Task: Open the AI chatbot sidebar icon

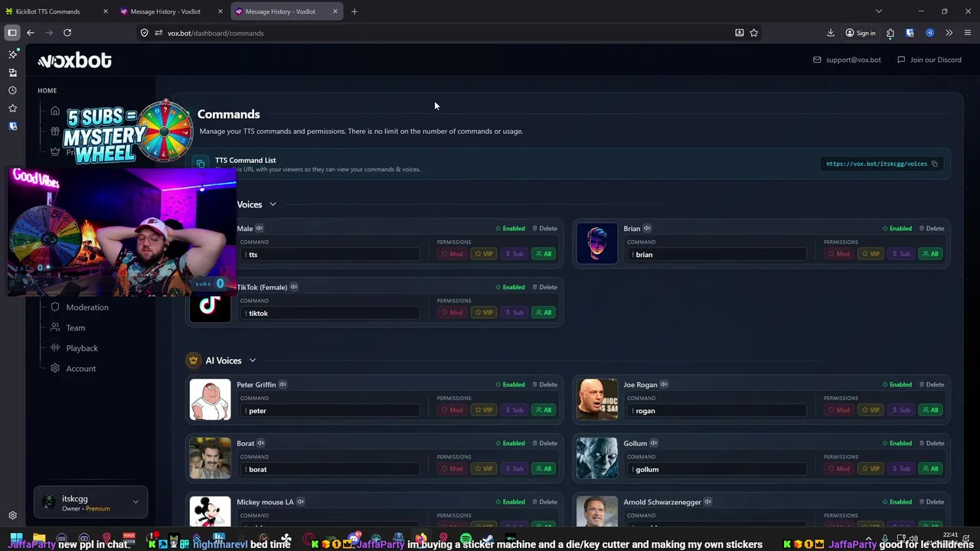Action: click(x=12, y=54)
